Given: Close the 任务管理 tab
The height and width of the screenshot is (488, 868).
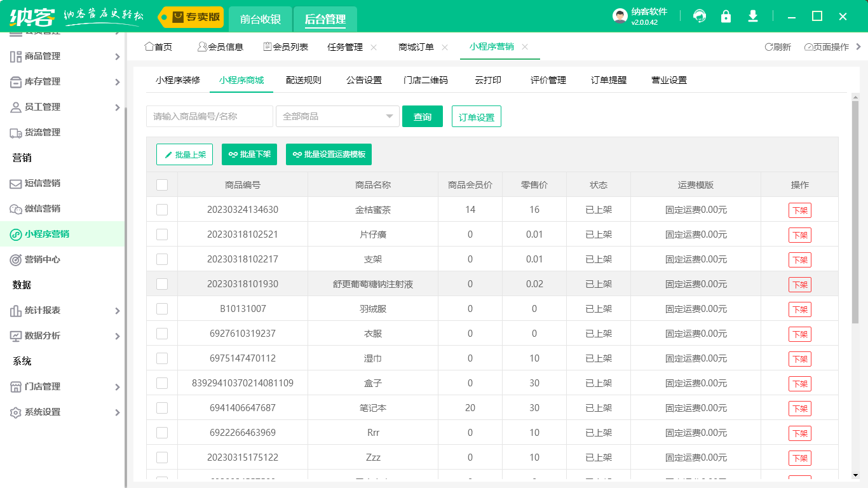Looking at the screenshot, I should pyautogui.click(x=374, y=47).
